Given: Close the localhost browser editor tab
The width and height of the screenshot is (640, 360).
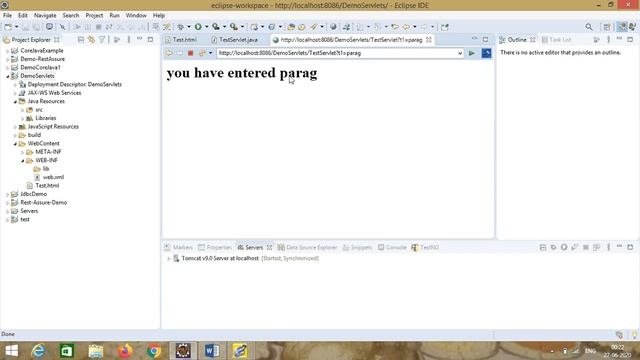Looking at the screenshot, I should [429, 40].
